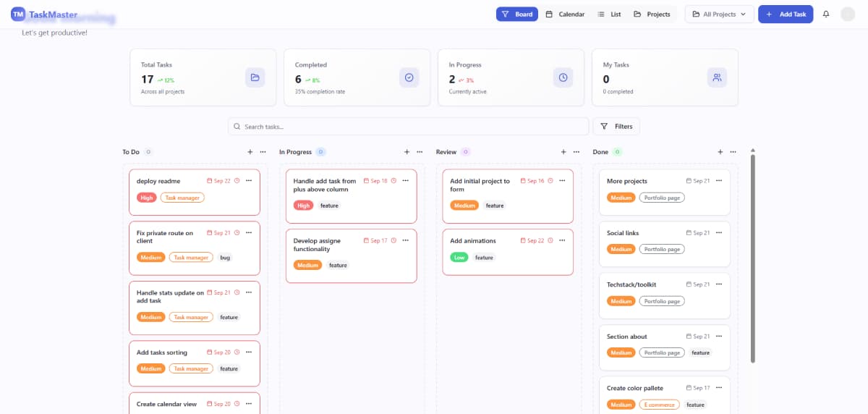The height and width of the screenshot is (414, 868).
Task: Click the TaskMaster TM logo icon
Action: pyautogui.click(x=18, y=14)
